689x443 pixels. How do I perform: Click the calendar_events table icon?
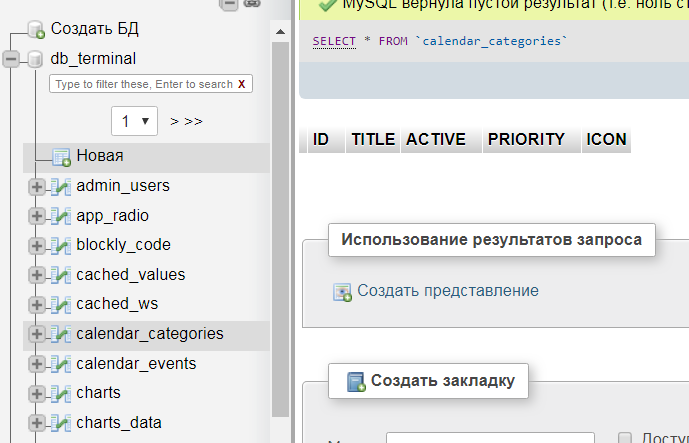click(61, 364)
